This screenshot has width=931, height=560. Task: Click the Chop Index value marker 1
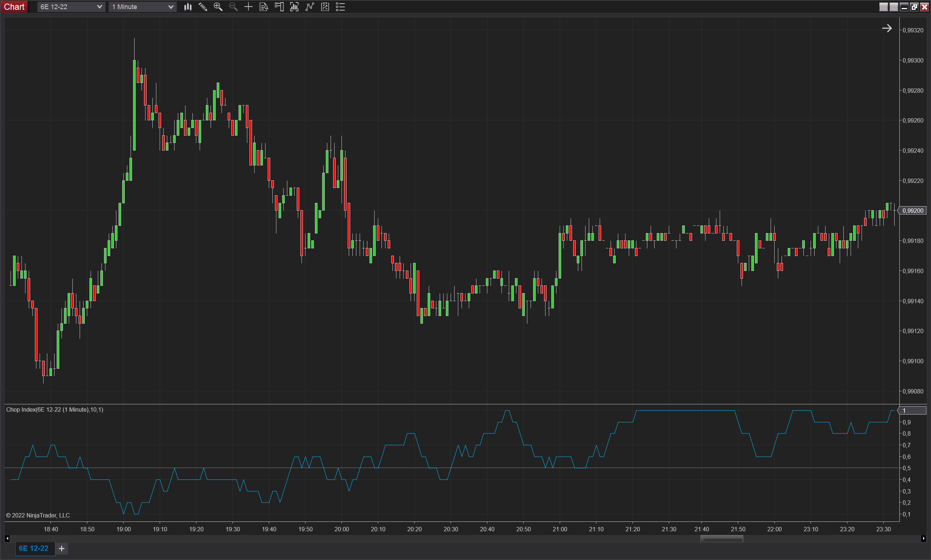(912, 411)
